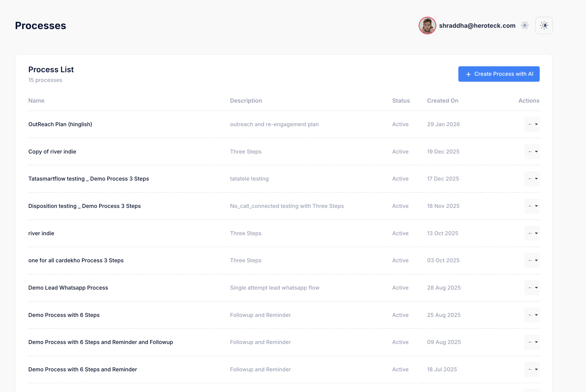Image resolution: width=586 pixels, height=392 pixels.
Task: Click the Created On column header
Action: click(x=442, y=101)
